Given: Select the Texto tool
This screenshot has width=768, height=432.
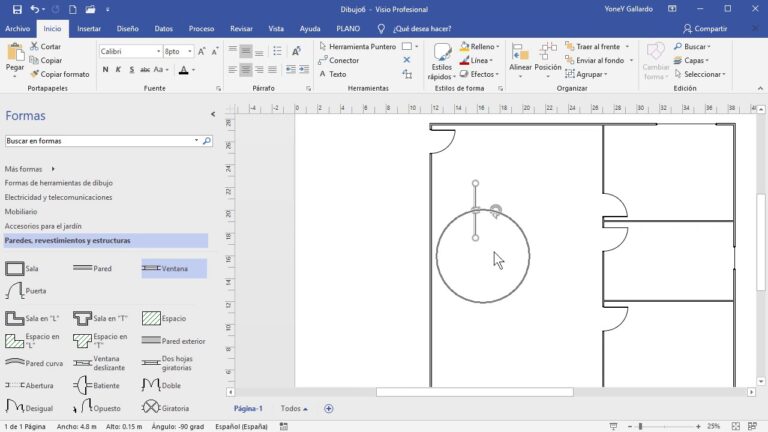Looking at the screenshot, I should coord(333,74).
